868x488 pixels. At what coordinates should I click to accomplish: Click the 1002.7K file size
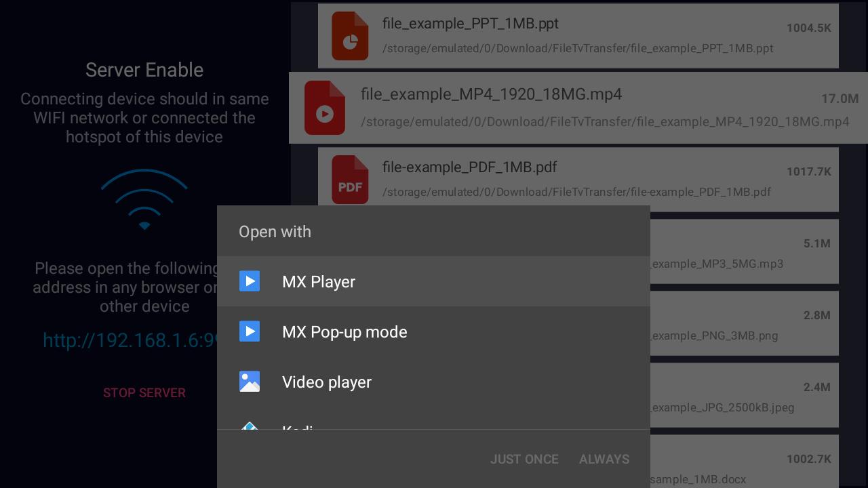(x=809, y=459)
